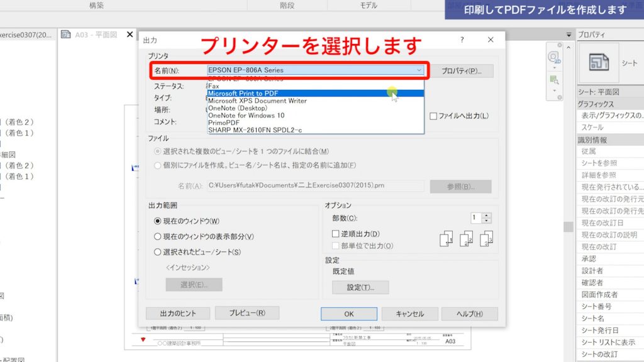Select the middle page arrangement icon in オプション
644x362 pixels.
pos(466,239)
